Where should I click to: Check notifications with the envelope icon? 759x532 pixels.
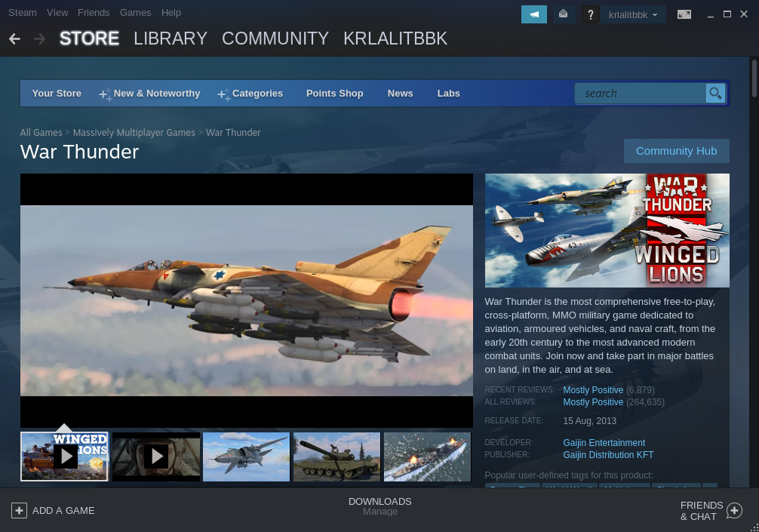[564, 14]
